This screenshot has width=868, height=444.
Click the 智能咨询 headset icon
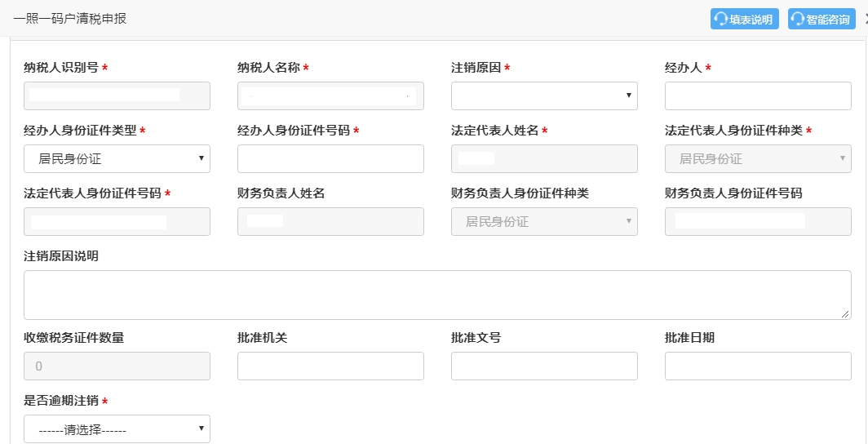(798, 20)
